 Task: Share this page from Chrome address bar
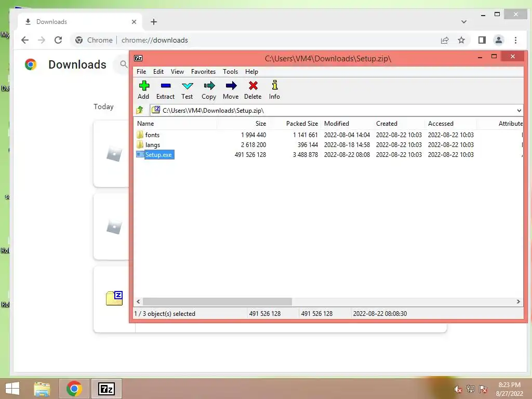pos(445,41)
